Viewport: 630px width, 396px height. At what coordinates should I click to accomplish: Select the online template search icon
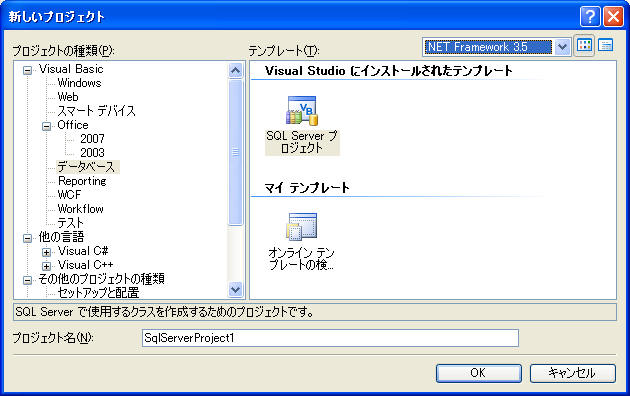coord(302,227)
